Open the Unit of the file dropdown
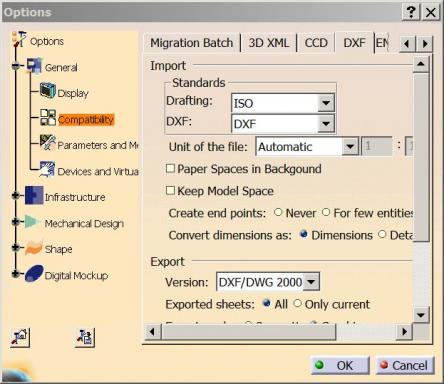Image resolution: width=444 pixels, height=384 pixels. coord(350,146)
